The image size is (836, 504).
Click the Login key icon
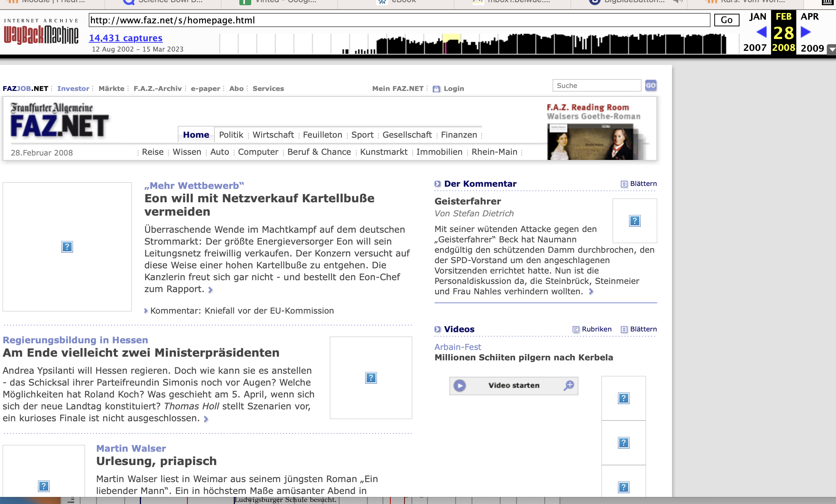coord(436,89)
